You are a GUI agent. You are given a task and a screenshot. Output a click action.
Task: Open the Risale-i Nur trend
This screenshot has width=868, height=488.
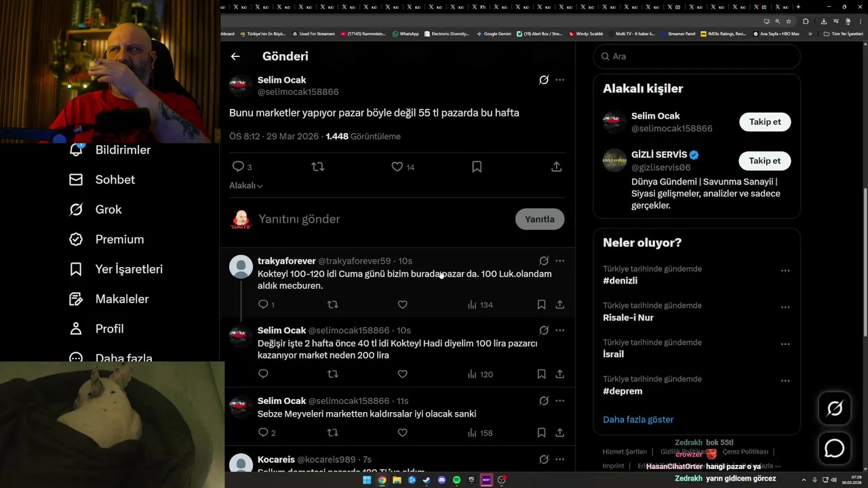[628, 317]
